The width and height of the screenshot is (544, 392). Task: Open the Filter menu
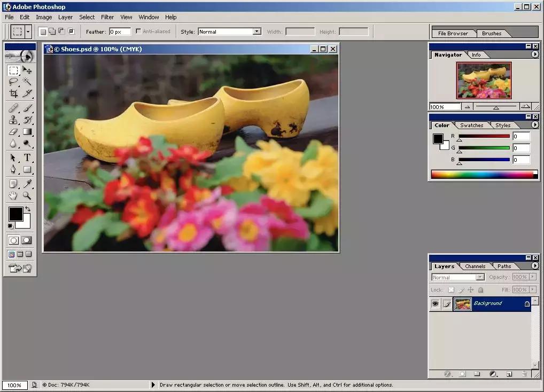[x=107, y=17]
